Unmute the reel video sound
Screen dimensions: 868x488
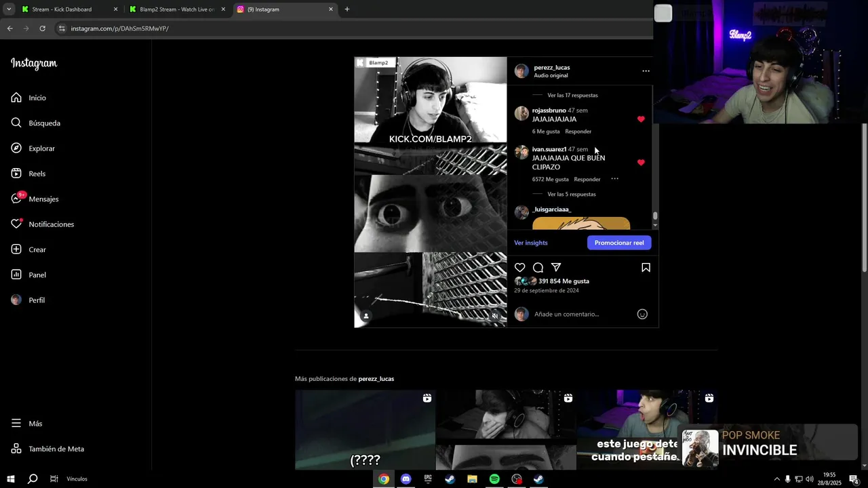click(x=495, y=316)
